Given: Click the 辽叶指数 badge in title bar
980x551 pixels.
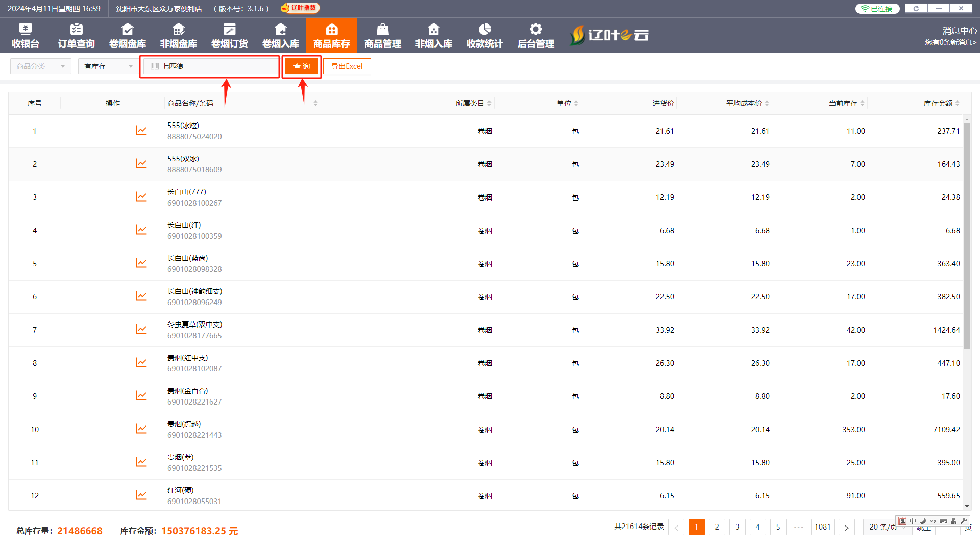Looking at the screenshot, I should click(300, 8).
